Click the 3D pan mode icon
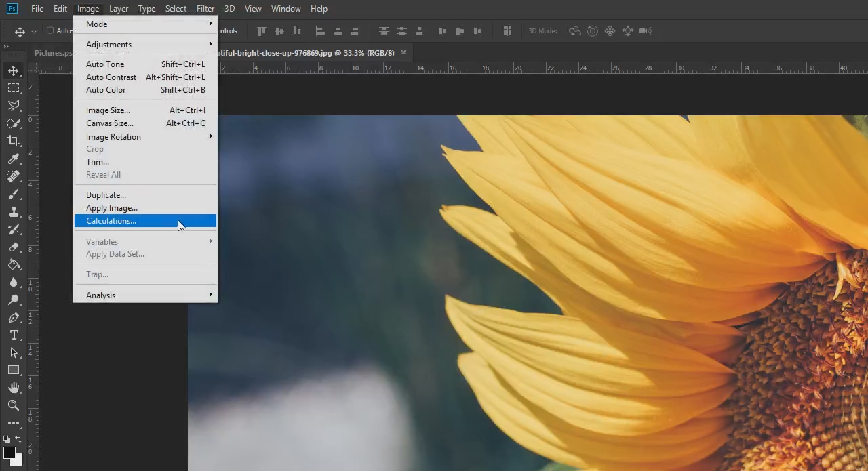Screen dimensions: 868x471 (x=610, y=31)
